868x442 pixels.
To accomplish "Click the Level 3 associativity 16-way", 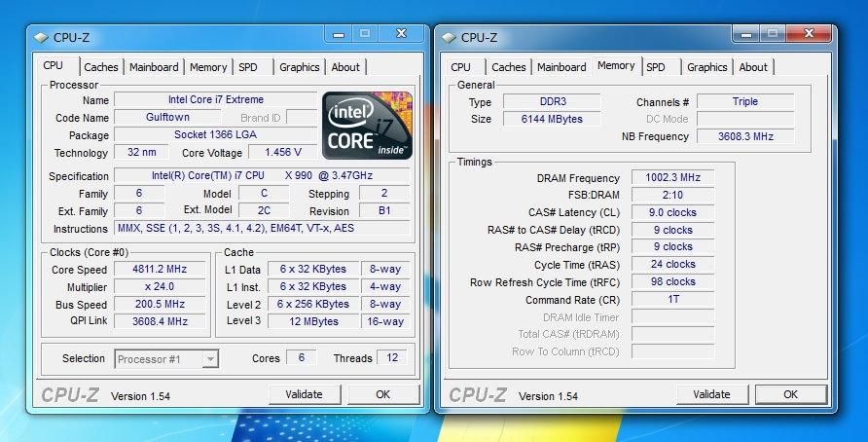I will (385, 321).
